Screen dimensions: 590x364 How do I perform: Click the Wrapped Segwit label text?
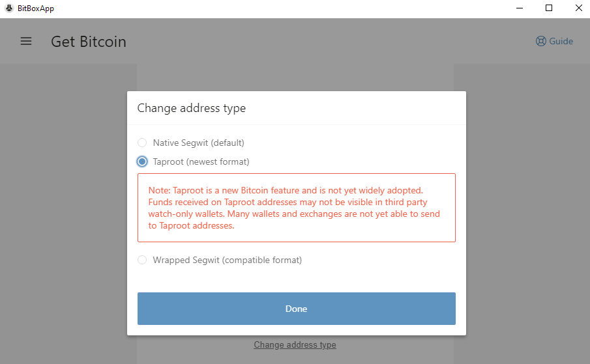(x=228, y=260)
